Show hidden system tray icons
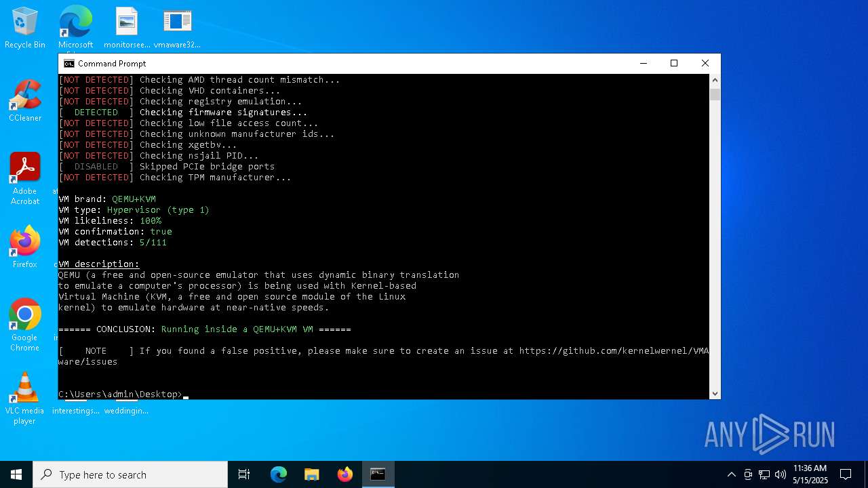 coord(731,474)
